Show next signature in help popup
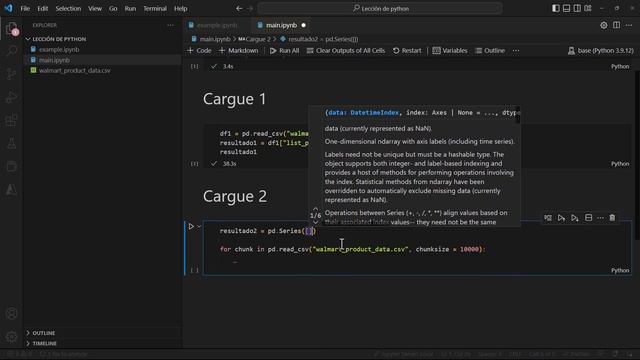 coord(315,222)
